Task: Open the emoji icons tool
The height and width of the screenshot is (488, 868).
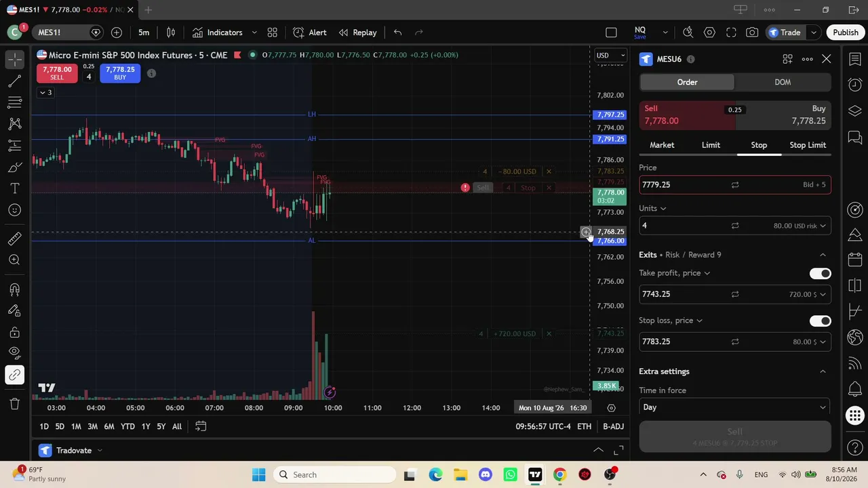Action: click(14, 210)
